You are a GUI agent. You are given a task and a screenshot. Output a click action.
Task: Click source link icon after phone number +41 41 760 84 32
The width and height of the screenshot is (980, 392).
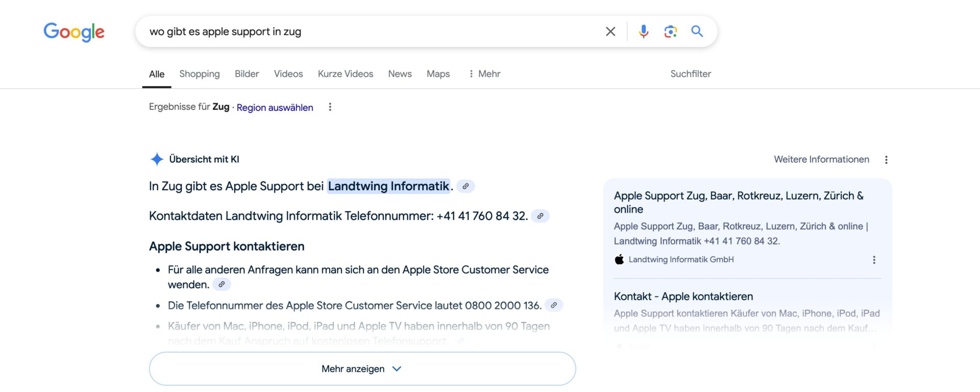(540, 216)
